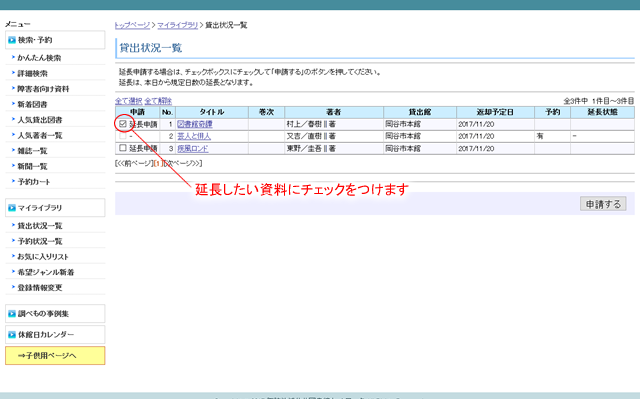Click マイライブラリ breadcrumb link
Image resolution: width=640 pixels, height=399 pixels.
pyautogui.click(x=178, y=25)
